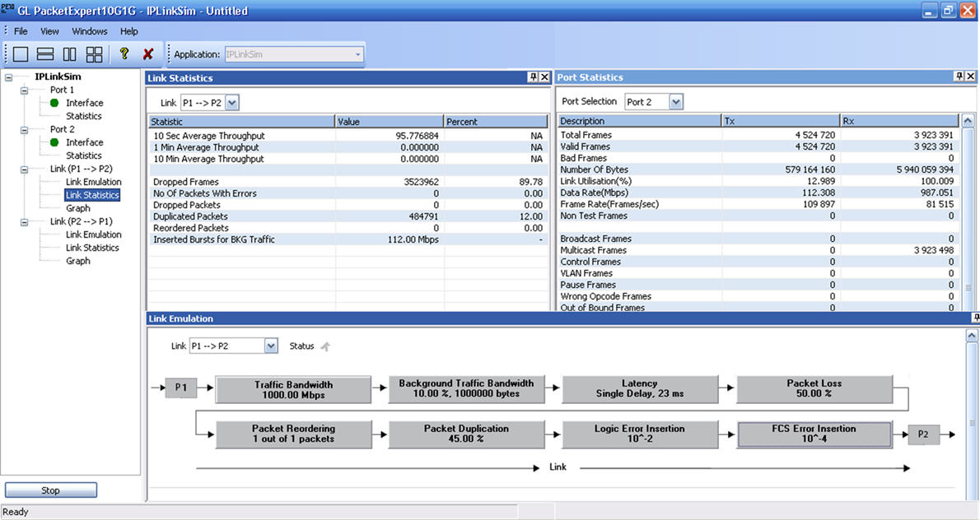Select Statistics under Port 2
This screenshot has height=520, width=980.
(x=84, y=156)
